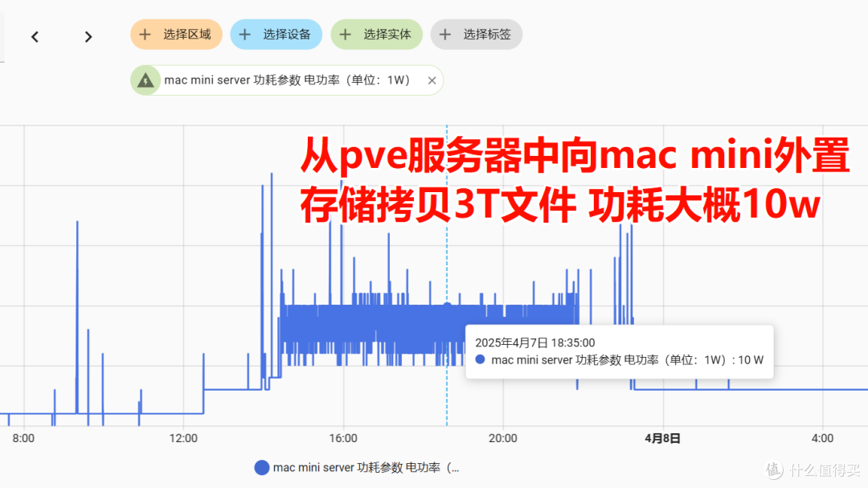The image size is (868, 488).
Task: Click 4:00 axis label
Action: [x=822, y=438]
